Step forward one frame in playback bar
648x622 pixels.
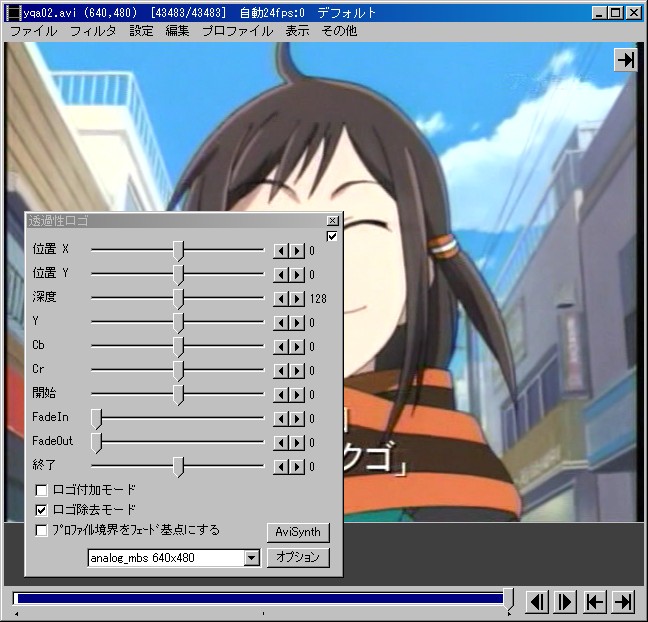[565, 601]
